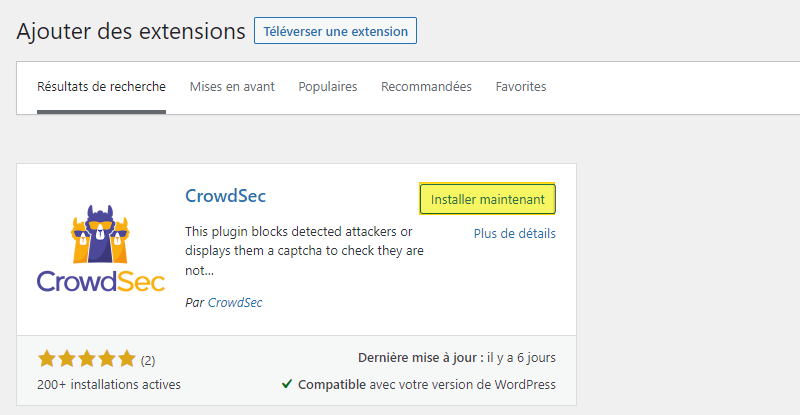
Task: Show the Favorites tab
Action: (x=521, y=87)
